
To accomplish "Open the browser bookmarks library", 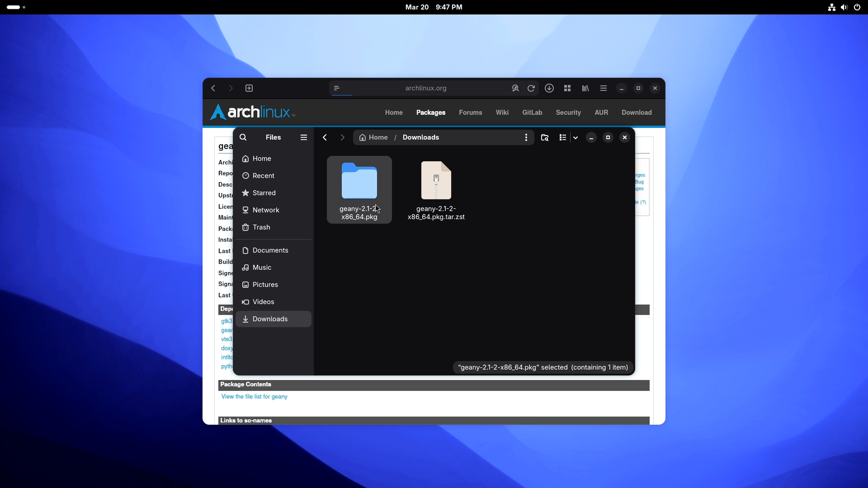I will tap(585, 88).
